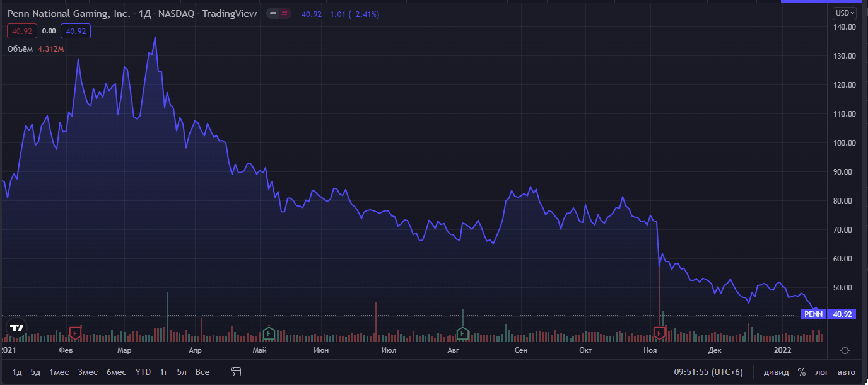Open the November earnings marker

click(659, 332)
